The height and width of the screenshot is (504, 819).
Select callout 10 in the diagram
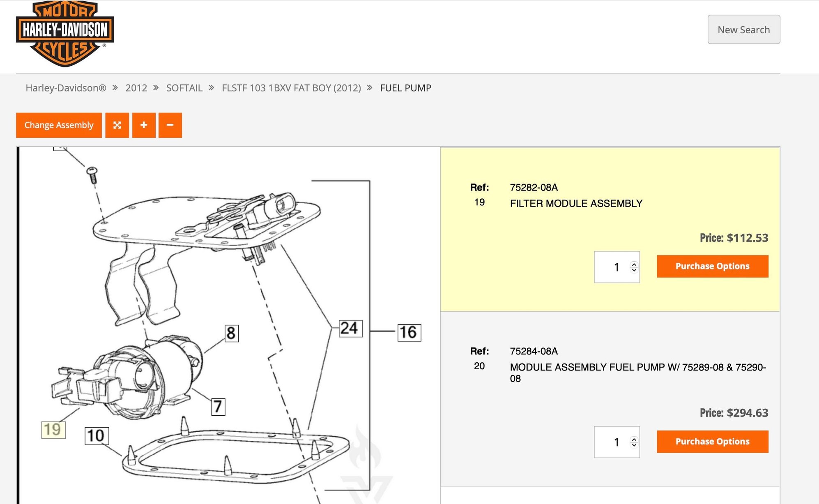click(97, 436)
